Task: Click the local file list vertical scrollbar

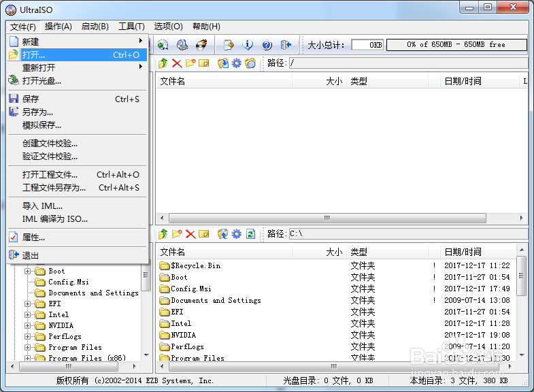Action: point(521,302)
